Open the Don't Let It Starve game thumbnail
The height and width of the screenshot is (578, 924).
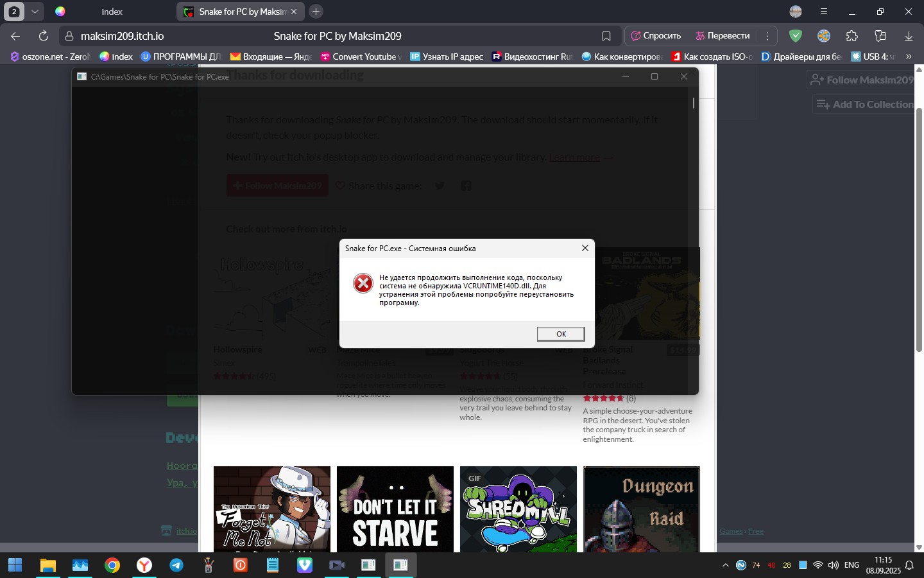click(x=395, y=509)
